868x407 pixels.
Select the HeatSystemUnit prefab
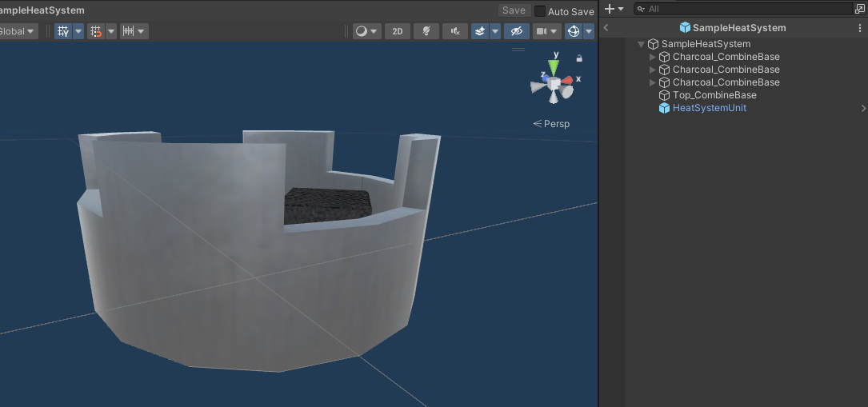tap(709, 108)
